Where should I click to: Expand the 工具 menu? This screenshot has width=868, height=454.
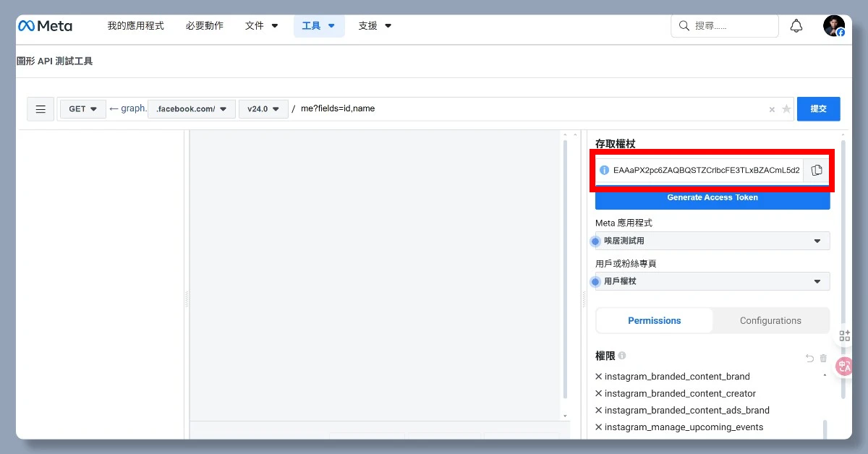click(x=319, y=26)
